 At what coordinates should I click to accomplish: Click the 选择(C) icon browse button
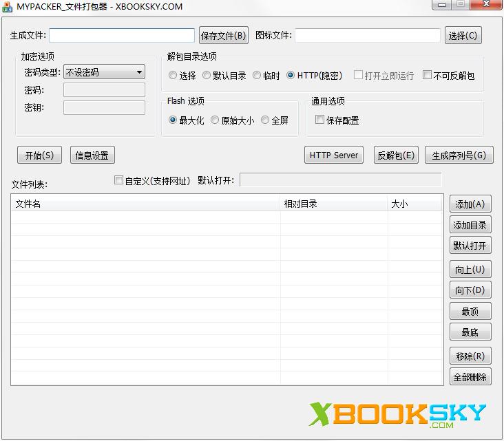(x=463, y=35)
